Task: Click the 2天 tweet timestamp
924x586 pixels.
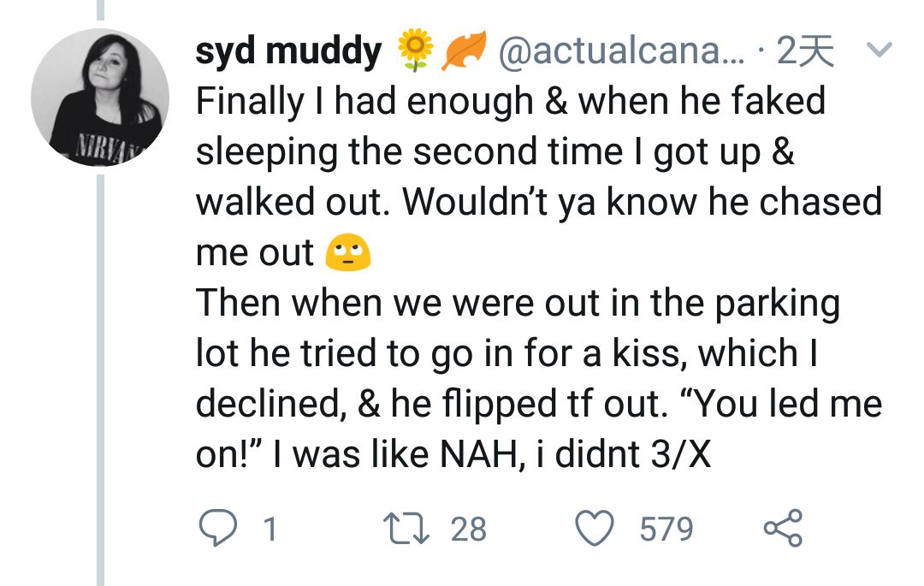Action: [804, 52]
